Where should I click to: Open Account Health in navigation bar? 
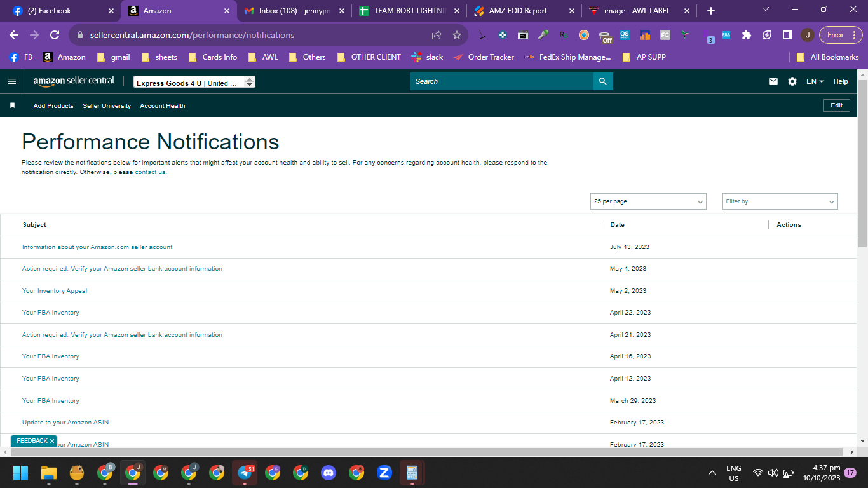tap(163, 106)
